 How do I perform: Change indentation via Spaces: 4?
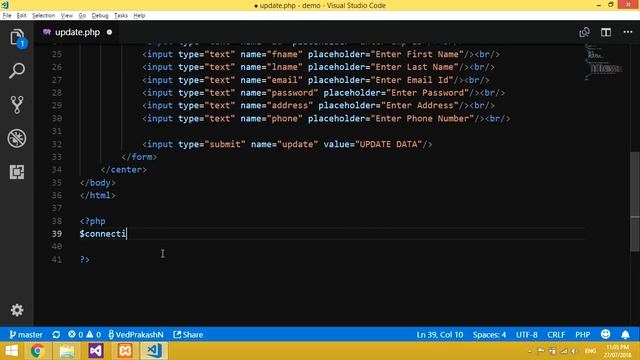click(x=489, y=335)
